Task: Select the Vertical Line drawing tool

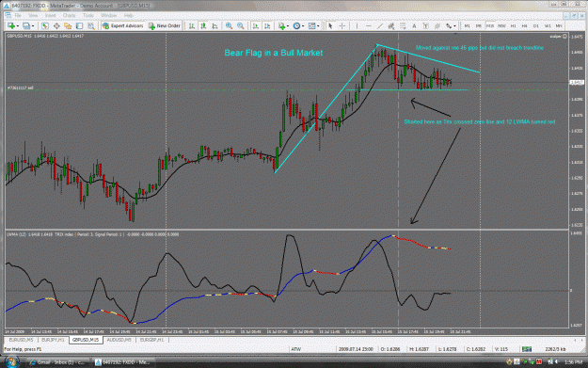Action: 357,26
